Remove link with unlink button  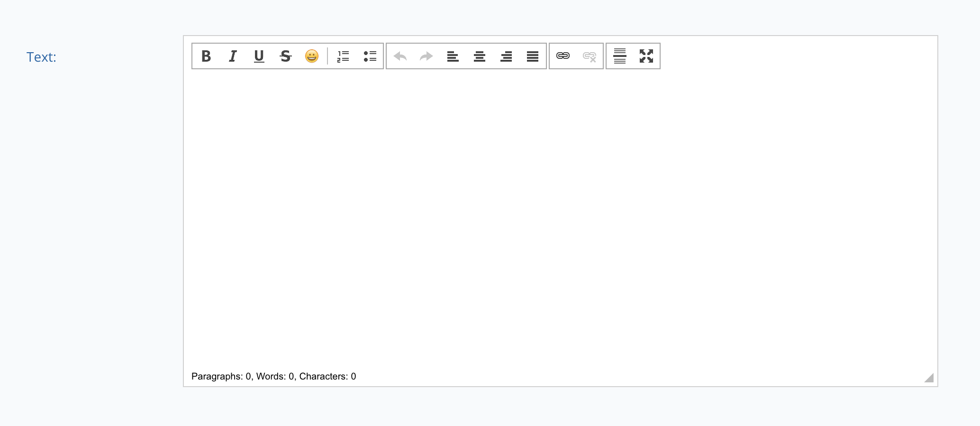tap(590, 56)
